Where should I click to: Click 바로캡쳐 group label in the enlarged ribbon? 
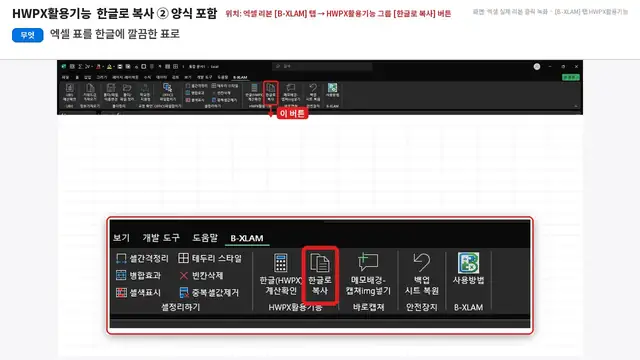click(x=369, y=307)
